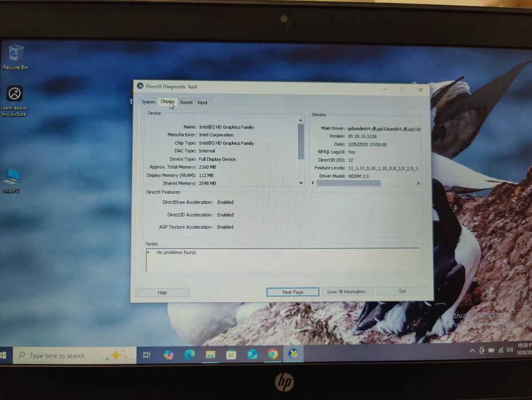Viewport: 532px width, 400px height.
Task: Click the driver date 1/20/2020 value
Action: click(x=367, y=145)
